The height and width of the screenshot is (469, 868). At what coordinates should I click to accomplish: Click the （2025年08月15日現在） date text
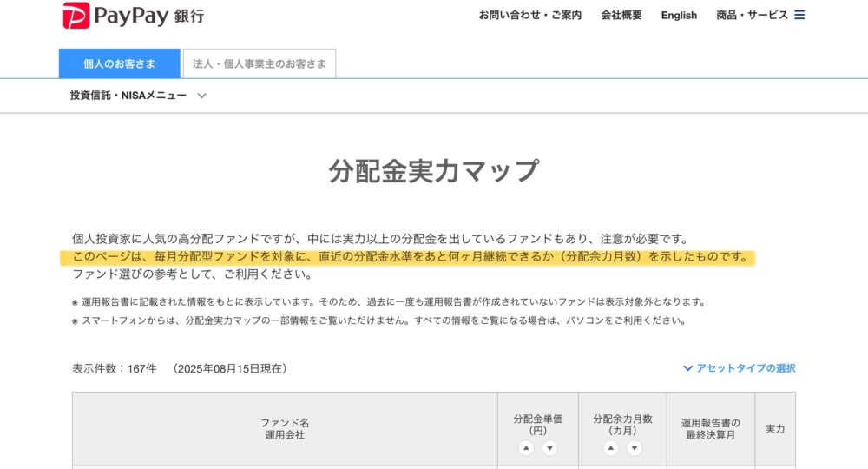[x=229, y=369]
